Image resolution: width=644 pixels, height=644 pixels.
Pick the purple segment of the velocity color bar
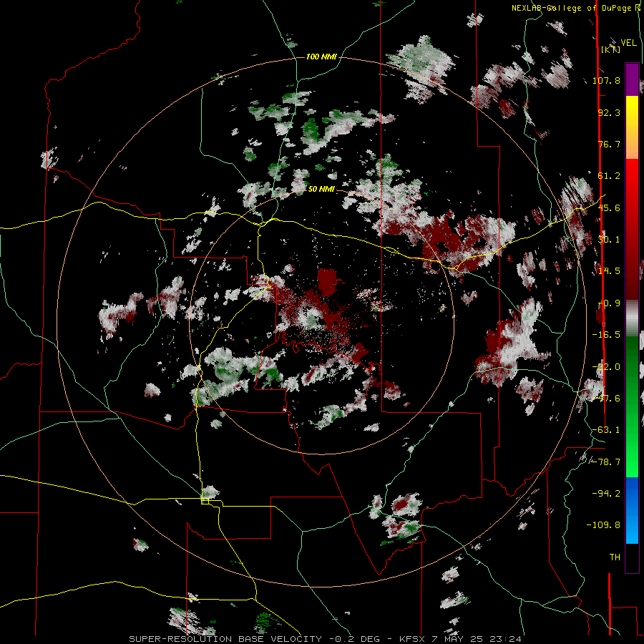(x=632, y=79)
